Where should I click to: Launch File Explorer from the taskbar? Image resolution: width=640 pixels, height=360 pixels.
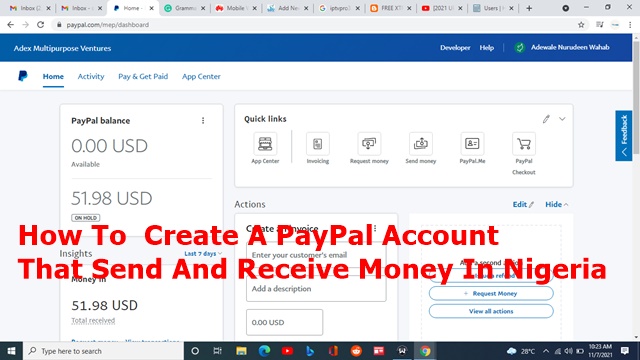(x=241, y=351)
